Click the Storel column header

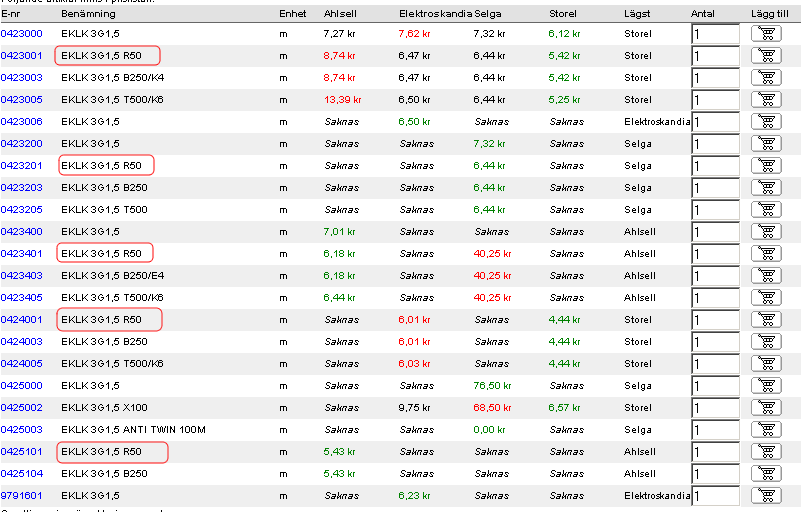click(563, 14)
